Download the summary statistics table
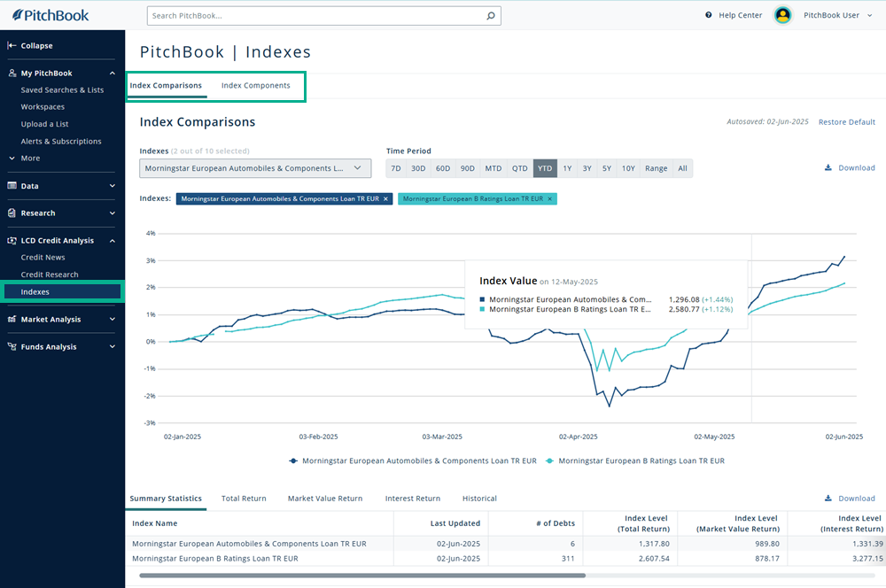 point(849,499)
